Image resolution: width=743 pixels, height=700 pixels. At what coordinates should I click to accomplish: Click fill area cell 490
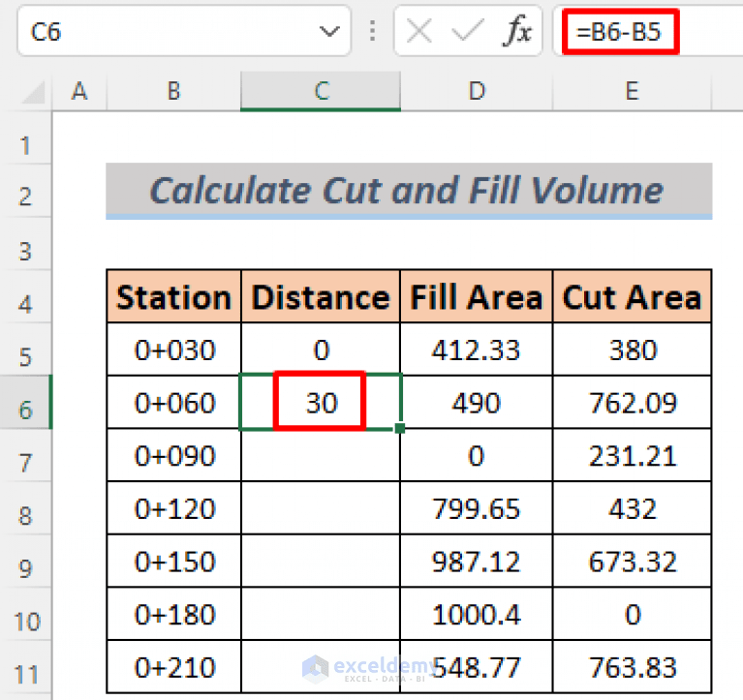[477, 403]
